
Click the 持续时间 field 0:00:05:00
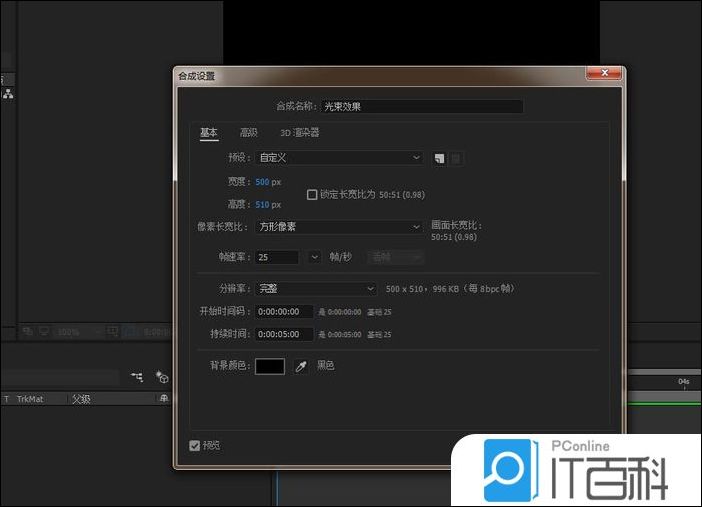click(284, 334)
